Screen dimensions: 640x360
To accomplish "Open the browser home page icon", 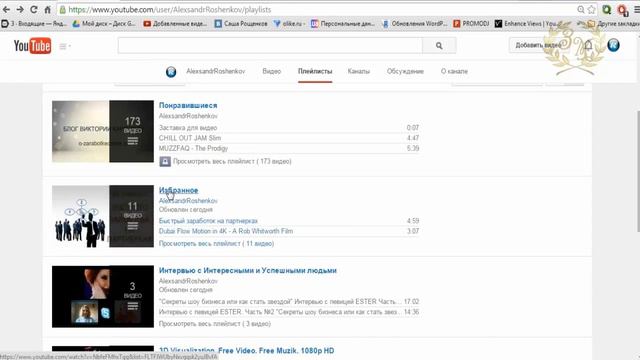I will (47, 9).
